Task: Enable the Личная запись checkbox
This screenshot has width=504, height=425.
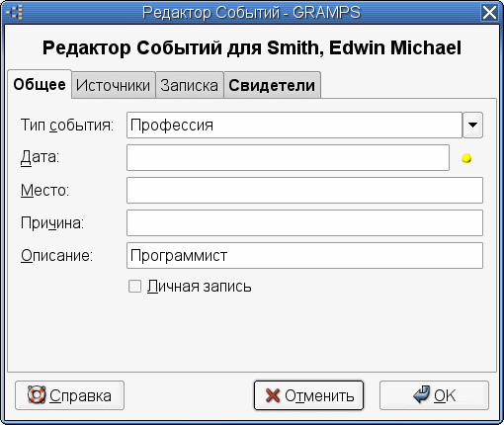Action: tap(134, 286)
